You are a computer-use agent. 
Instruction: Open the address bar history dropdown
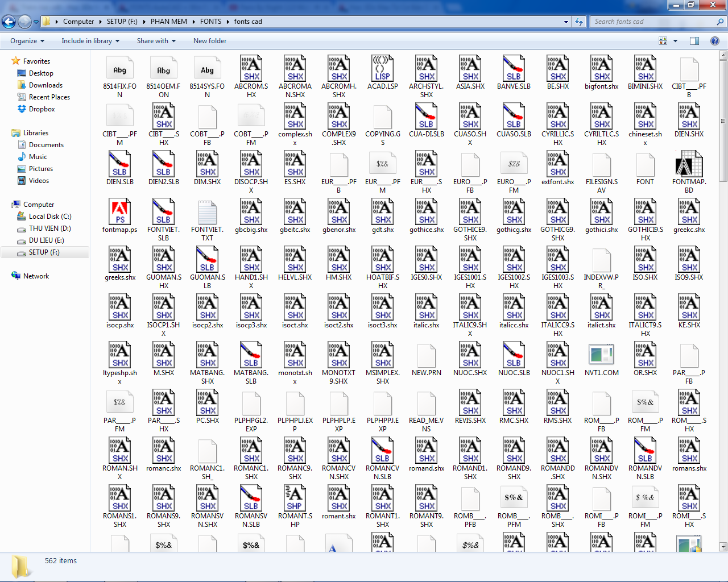pos(566,22)
